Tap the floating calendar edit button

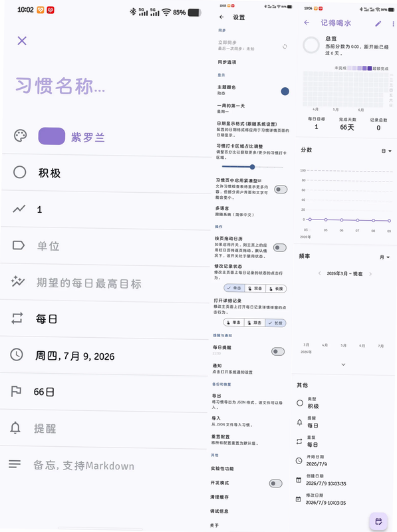coord(378,521)
